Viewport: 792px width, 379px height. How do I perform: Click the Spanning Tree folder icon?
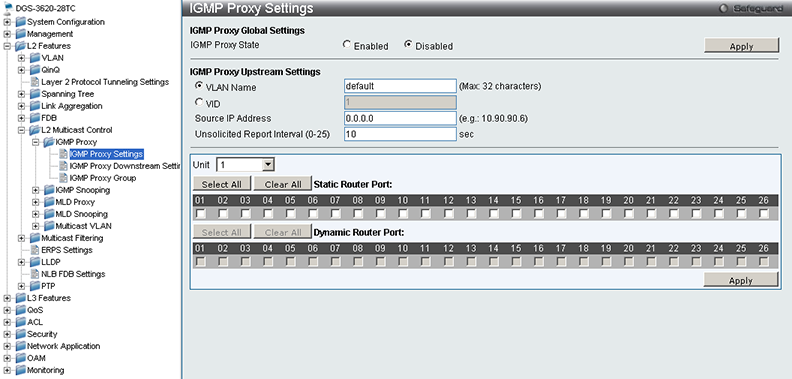coord(34,94)
